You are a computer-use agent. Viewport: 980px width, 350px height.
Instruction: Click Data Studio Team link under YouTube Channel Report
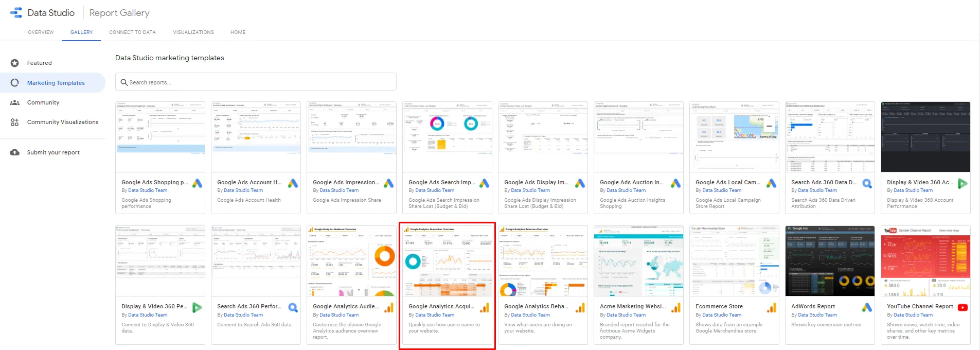tap(913, 315)
